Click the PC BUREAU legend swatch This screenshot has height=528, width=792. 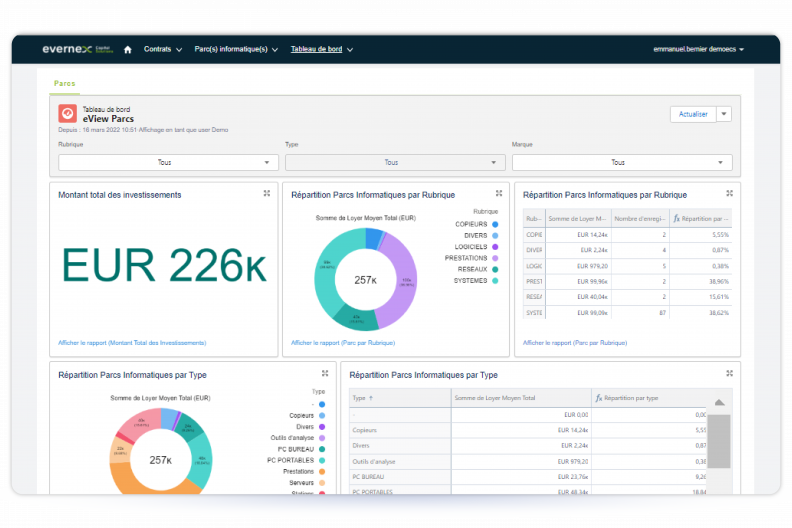coord(322,449)
